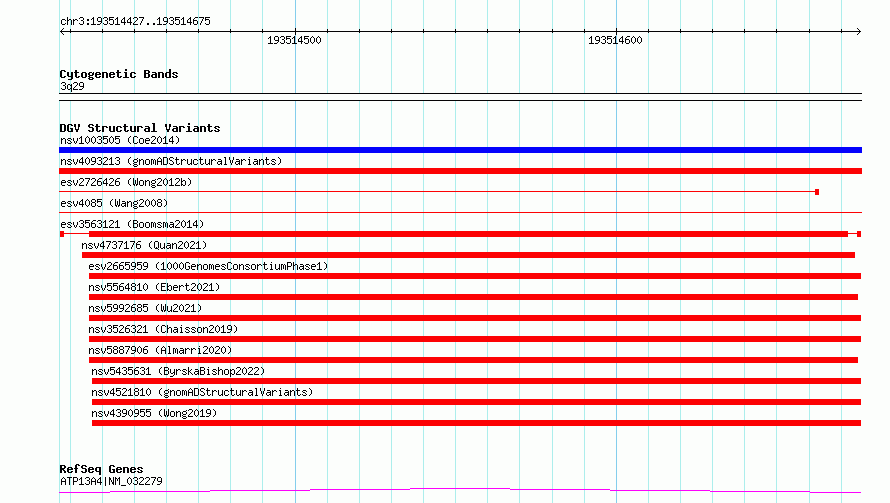890x503 pixels.
Task: Select the 3q29 band label
Action: (72, 86)
